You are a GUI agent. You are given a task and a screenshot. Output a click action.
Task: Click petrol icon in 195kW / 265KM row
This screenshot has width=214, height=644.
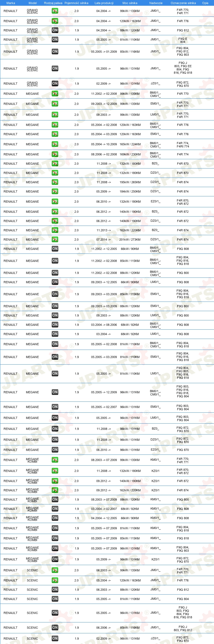click(x=55, y=182)
